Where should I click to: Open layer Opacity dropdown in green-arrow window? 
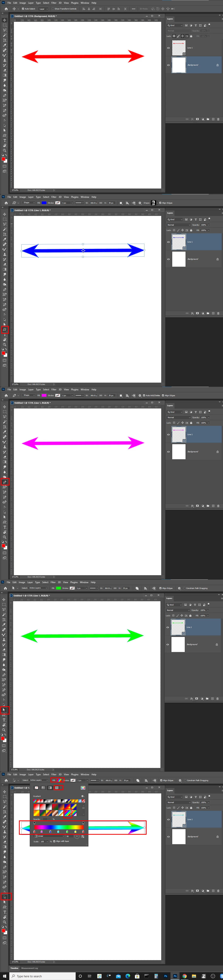pyautogui.click(x=208, y=610)
